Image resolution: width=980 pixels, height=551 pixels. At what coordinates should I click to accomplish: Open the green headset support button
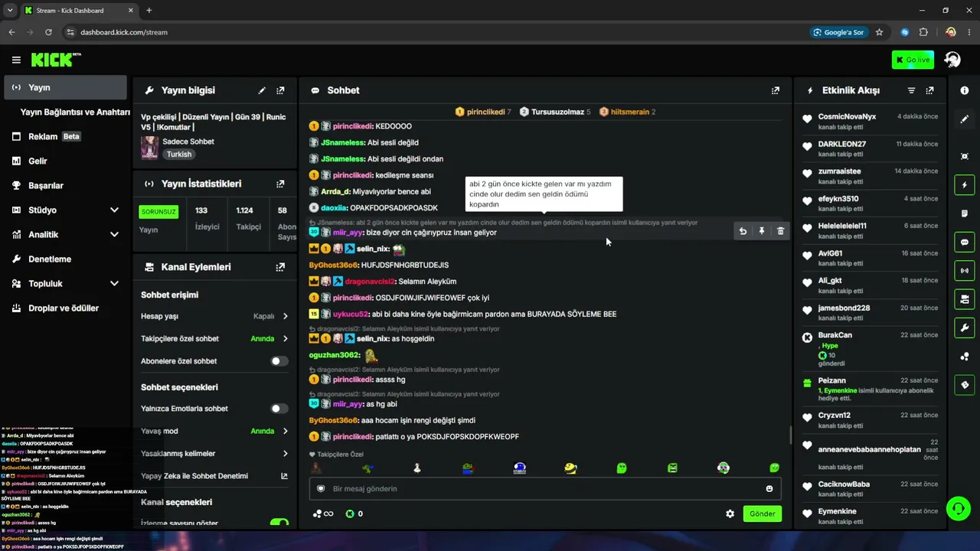[x=958, y=508]
